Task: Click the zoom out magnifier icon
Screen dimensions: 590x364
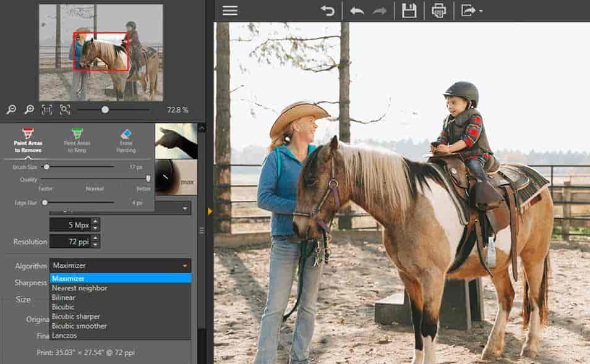Action: (x=11, y=109)
